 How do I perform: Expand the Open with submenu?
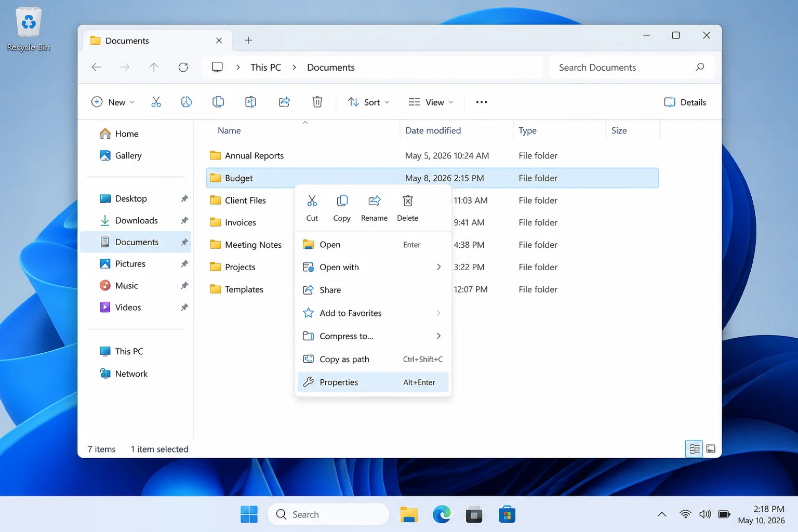tap(439, 267)
